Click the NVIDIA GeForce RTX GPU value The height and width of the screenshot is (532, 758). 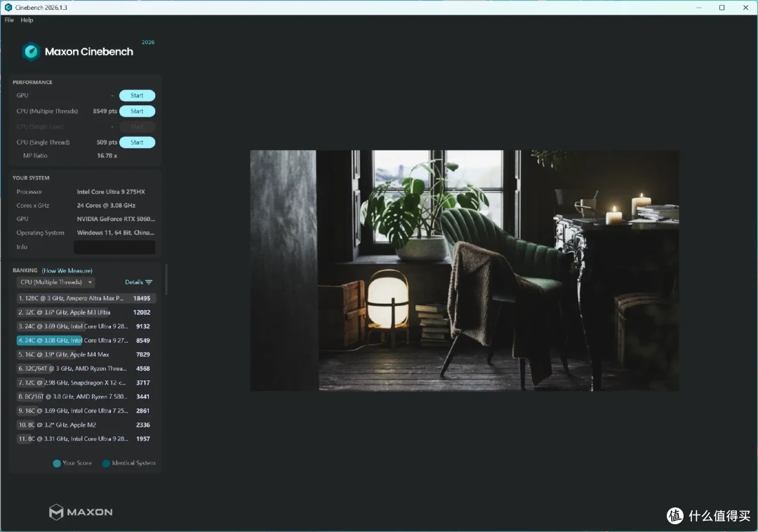point(116,219)
